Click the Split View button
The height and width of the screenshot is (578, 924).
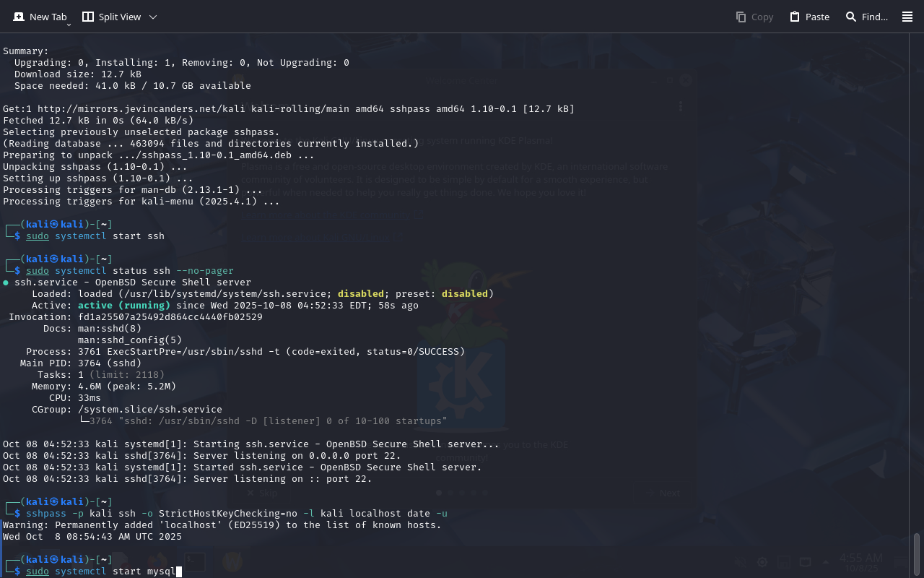(x=112, y=17)
